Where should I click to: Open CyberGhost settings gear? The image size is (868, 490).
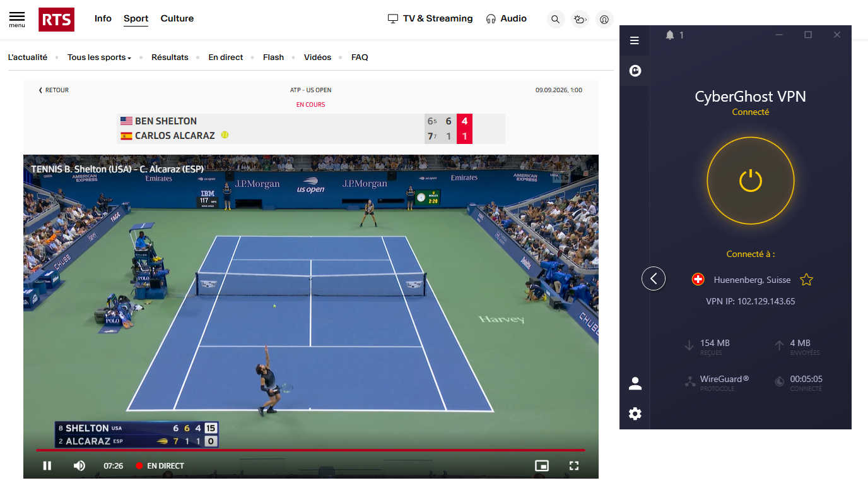pos(635,414)
